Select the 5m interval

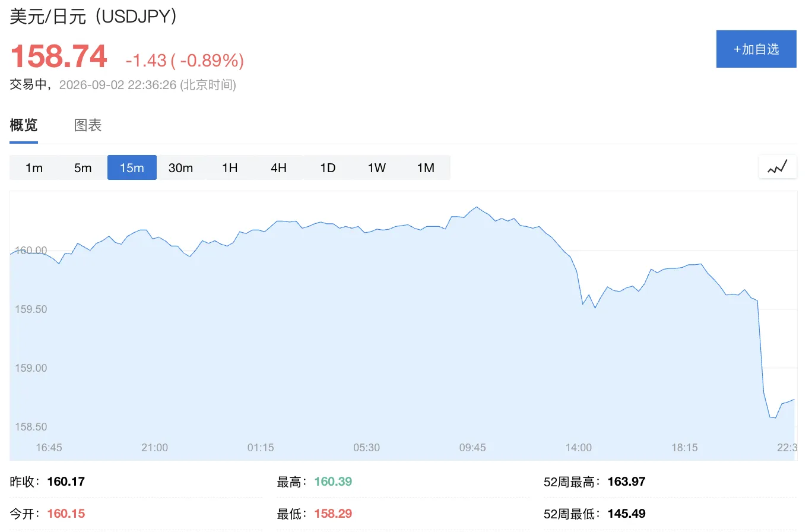click(x=83, y=167)
